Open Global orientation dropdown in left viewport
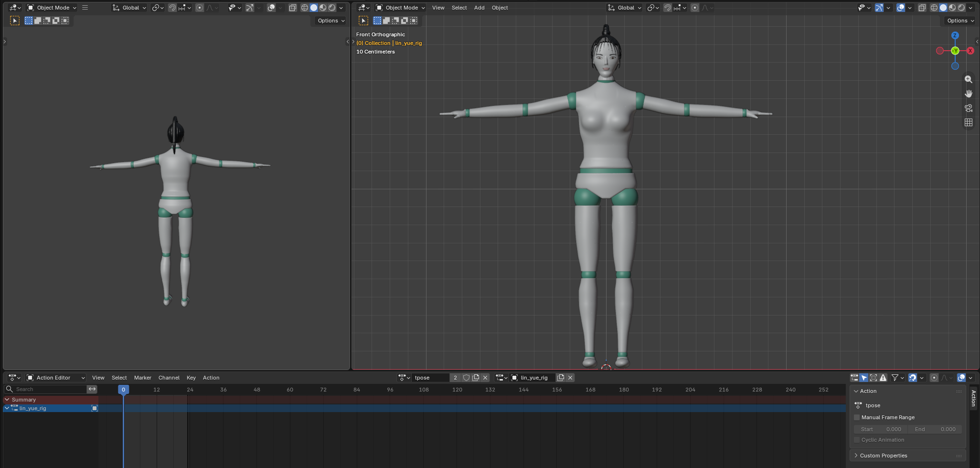The height and width of the screenshot is (468, 980). (129, 8)
